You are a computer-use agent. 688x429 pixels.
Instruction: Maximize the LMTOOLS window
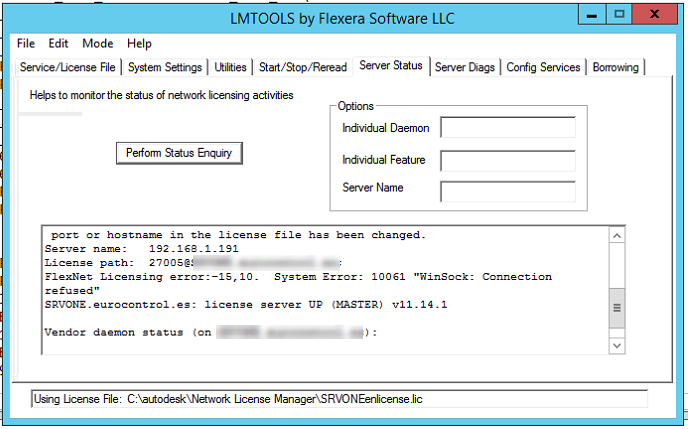620,14
